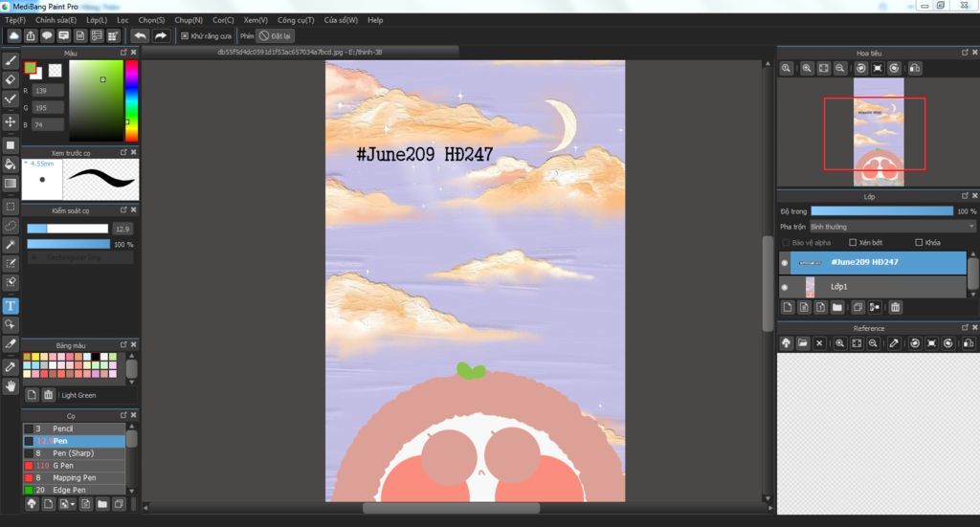Open the Lớp(L) menu

click(x=97, y=20)
